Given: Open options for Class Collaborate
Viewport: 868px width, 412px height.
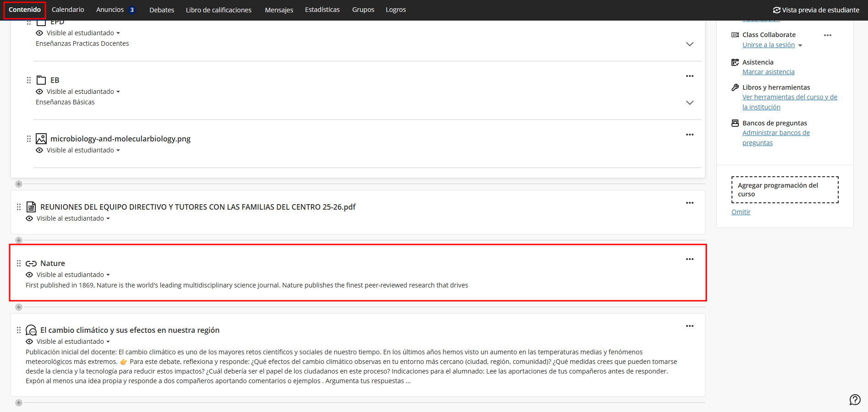Looking at the screenshot, I should point(827,35).
